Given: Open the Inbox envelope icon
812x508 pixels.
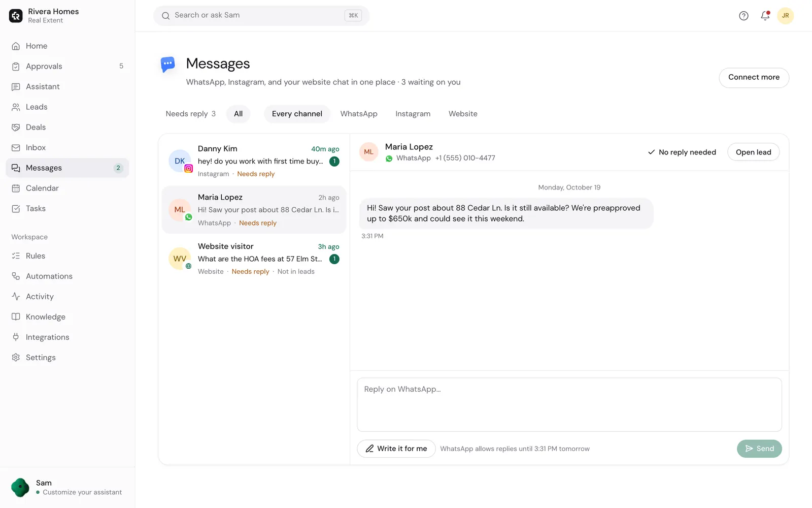Looking at the screenshot, I should tap(16, 148).
